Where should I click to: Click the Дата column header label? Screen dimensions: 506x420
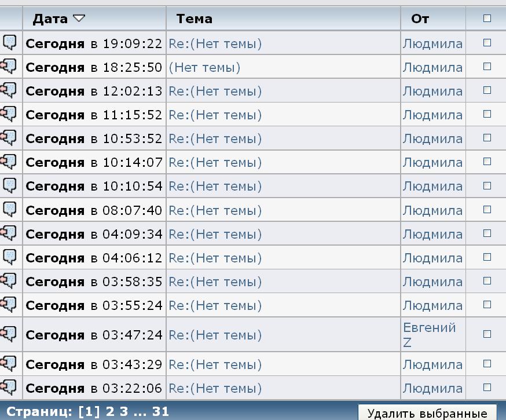pyautogui.click(x=50, y=19)
